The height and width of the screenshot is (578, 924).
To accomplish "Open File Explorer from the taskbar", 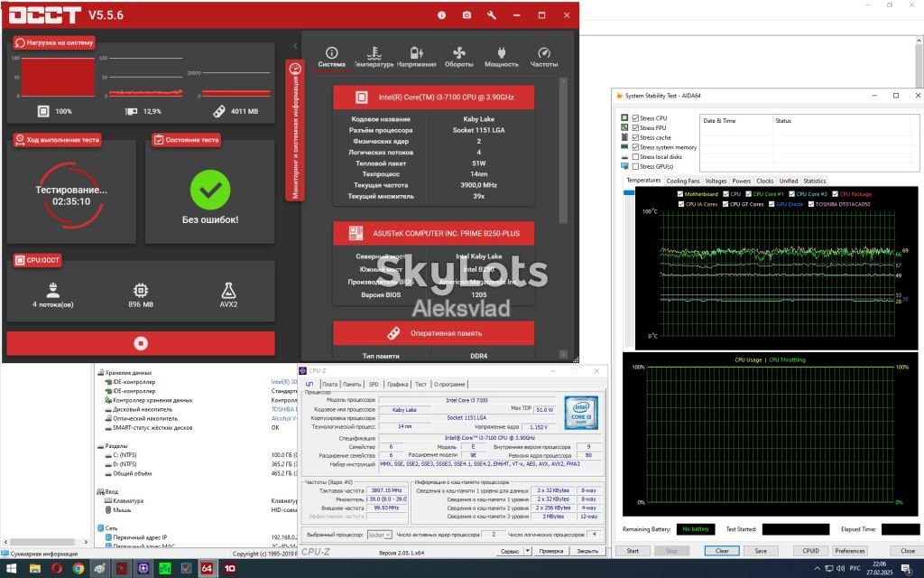I will click(x=35, y=569).
